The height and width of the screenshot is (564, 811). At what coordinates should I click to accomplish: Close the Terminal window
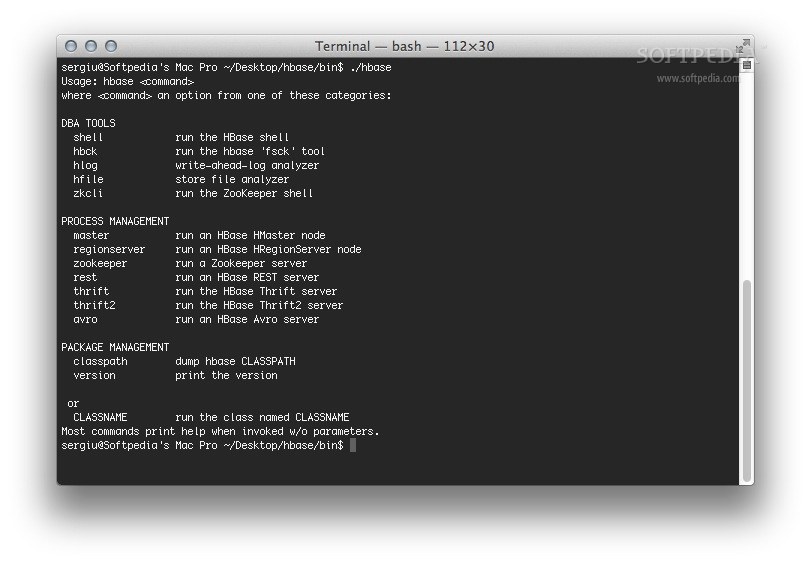pyautogui.click(x=71, y=46)
